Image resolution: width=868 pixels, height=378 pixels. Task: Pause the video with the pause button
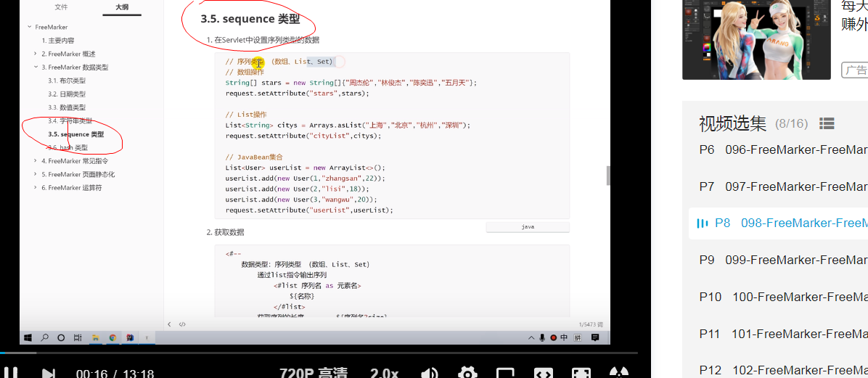pos(10,373)
